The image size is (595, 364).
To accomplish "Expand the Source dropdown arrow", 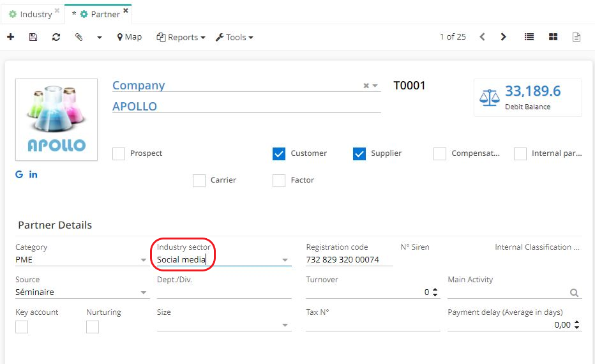I will (143, 292).
